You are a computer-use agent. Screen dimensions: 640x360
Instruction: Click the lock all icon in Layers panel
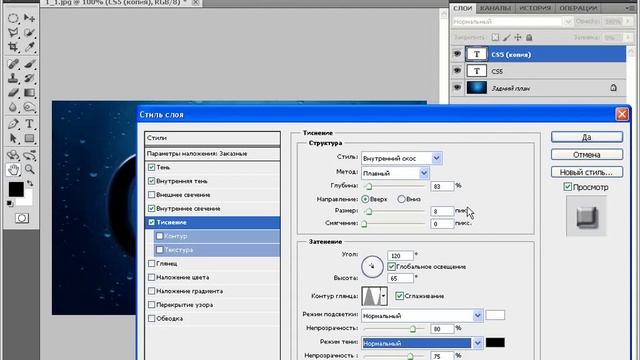tap(529, 38)
